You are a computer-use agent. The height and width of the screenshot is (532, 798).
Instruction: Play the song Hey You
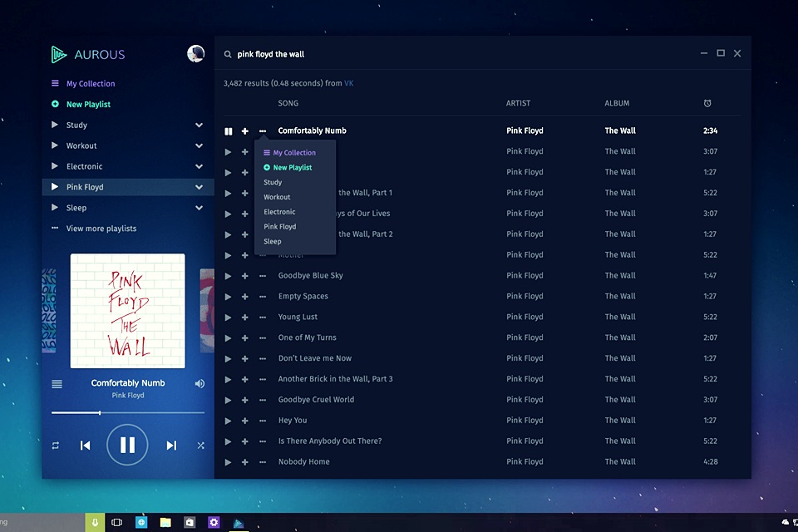pos(229,421)
